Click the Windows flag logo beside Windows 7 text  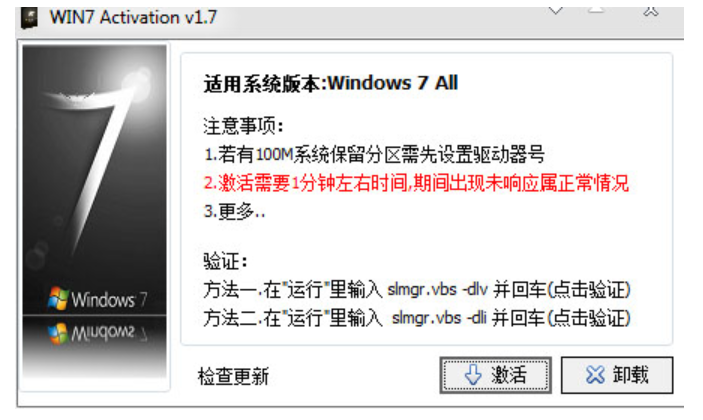coord(59,299)
